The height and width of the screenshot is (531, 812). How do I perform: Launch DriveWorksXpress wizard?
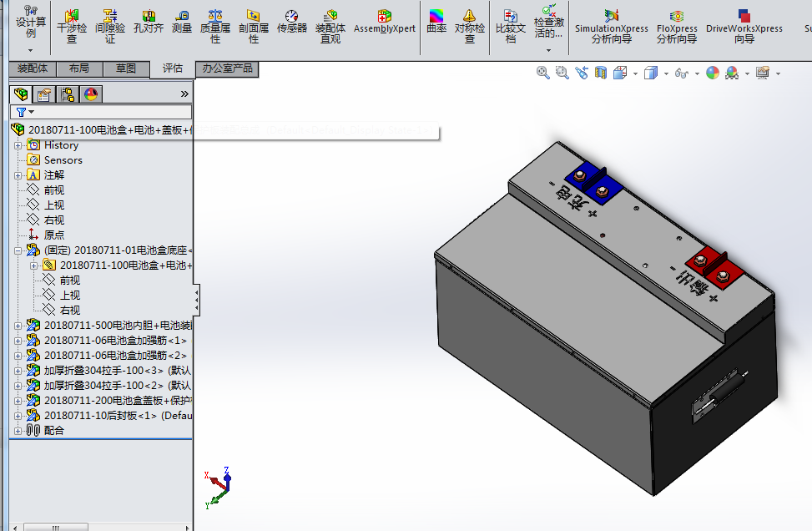pyautogui.click(x=744, y=26)
